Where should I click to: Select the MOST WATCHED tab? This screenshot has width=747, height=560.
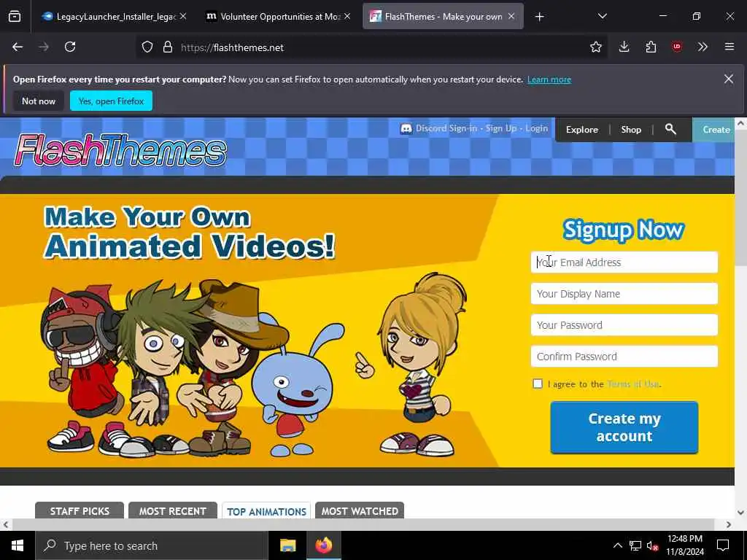click(360, 510)
